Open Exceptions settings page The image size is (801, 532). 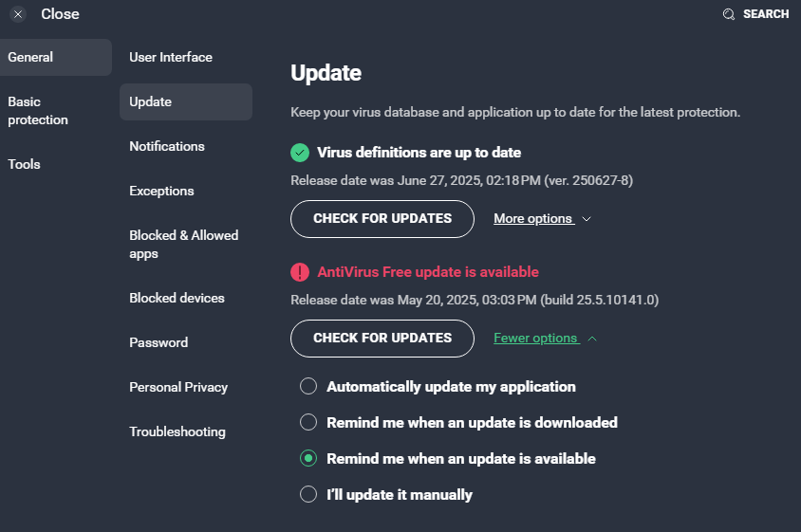coord(161,191)
